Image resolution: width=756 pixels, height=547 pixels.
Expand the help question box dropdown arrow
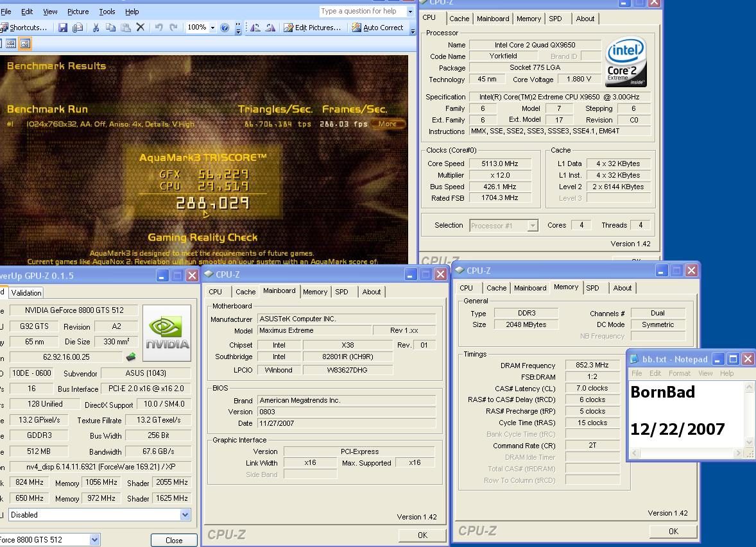click(x=410, y=11)
